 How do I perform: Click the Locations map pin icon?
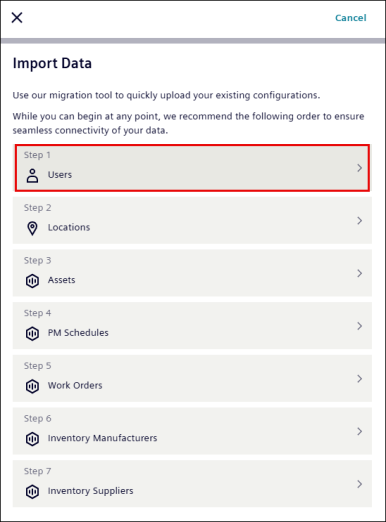click(32, 228)
